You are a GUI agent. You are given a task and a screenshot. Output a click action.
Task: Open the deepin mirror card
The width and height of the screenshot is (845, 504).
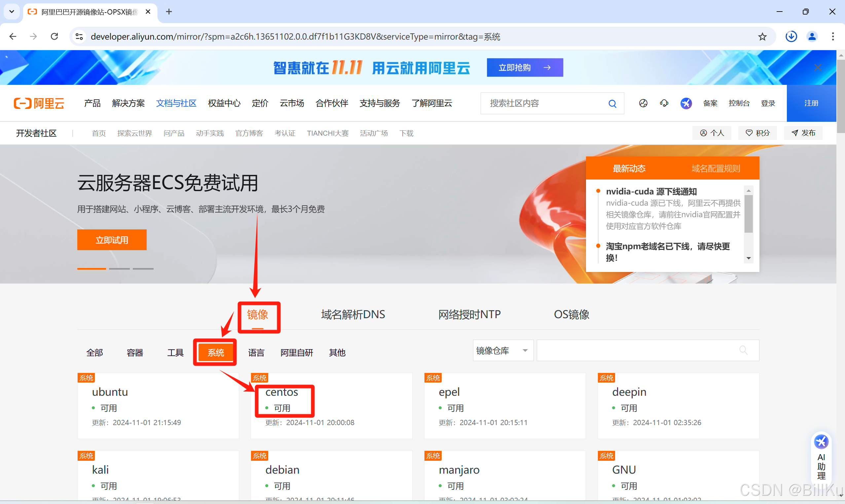tap(678, 406)
